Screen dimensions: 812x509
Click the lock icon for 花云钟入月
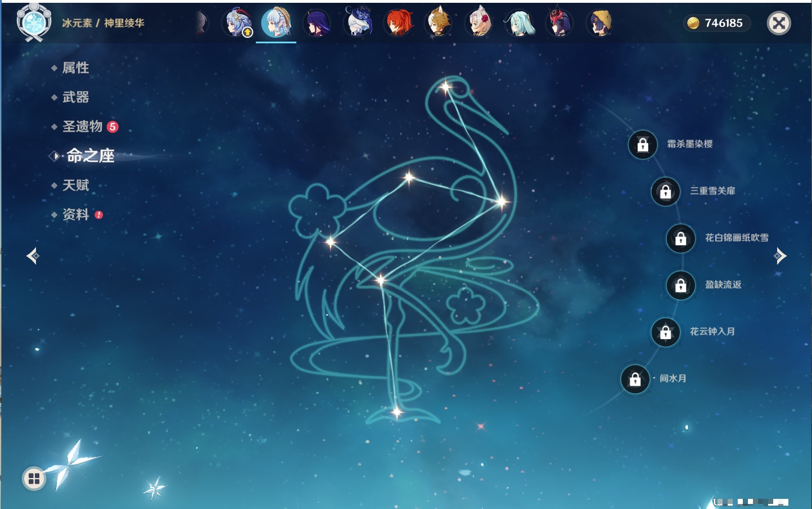666,332
